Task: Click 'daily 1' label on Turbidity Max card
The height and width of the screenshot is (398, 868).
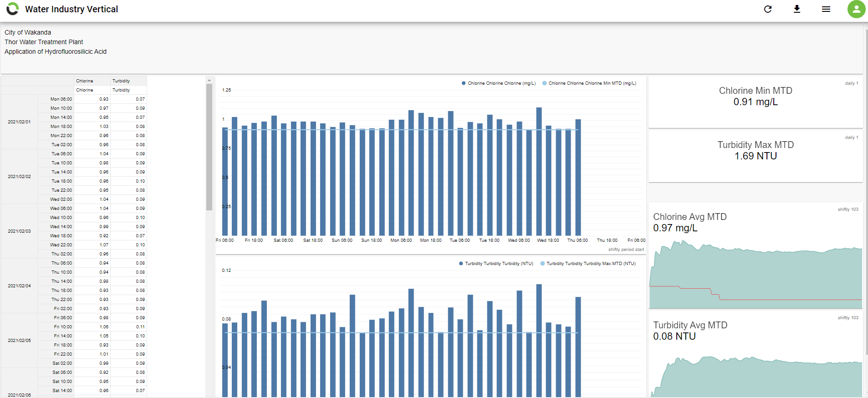Action: coord(852,138)
